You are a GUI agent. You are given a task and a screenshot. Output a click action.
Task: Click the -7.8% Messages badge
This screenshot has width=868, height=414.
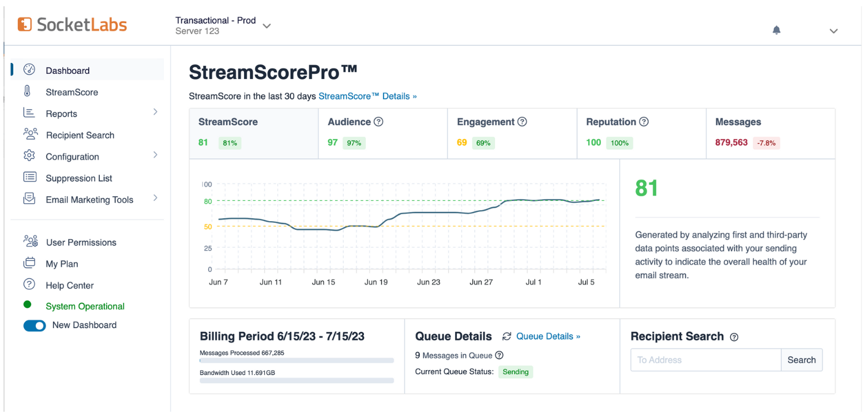[766, 143]
